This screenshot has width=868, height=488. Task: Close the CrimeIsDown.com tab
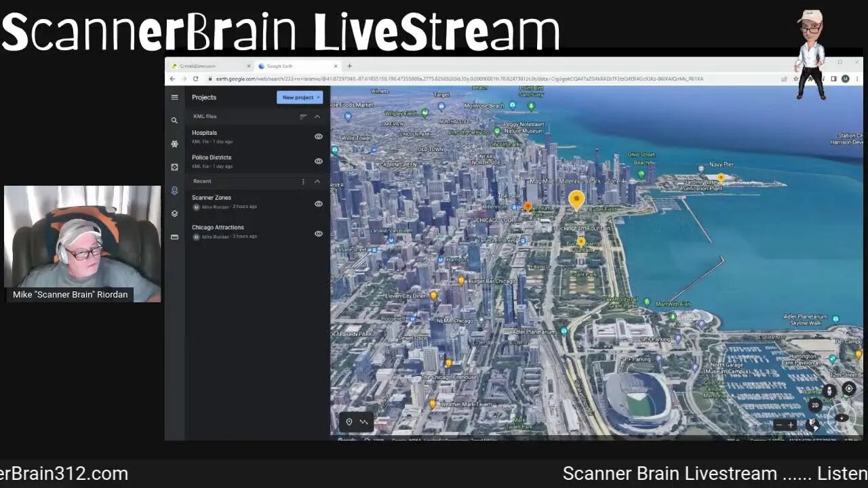(x=249, y=66)
